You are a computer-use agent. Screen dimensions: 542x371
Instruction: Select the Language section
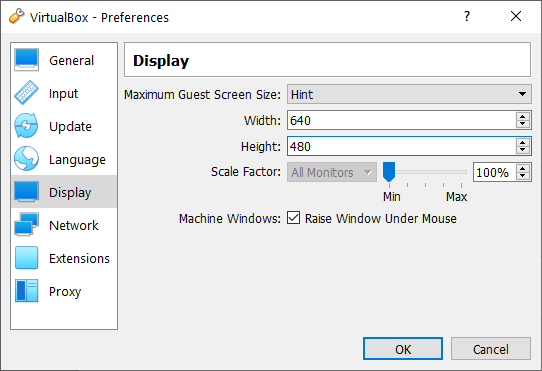pyautogui.click(x=64, y=159)
